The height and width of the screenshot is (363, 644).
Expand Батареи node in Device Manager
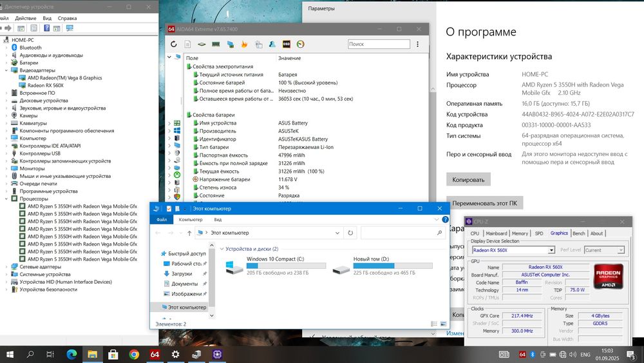(6, 63)
